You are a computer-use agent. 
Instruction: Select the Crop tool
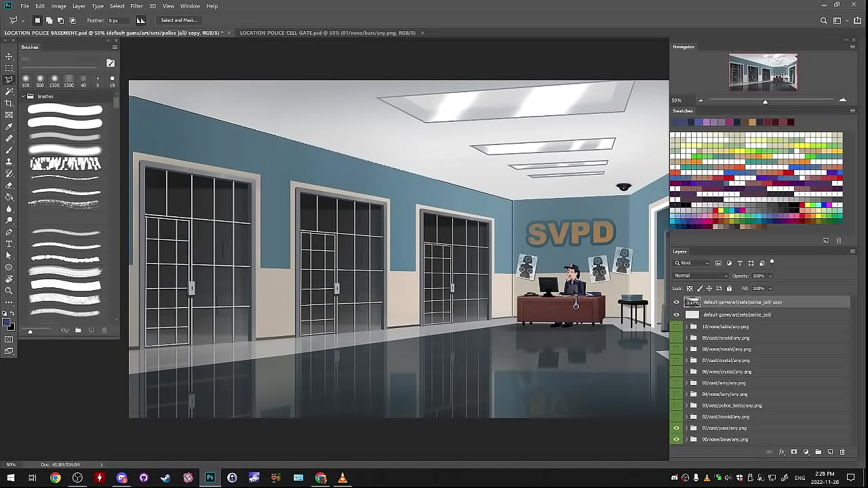(x=9, y=103)
